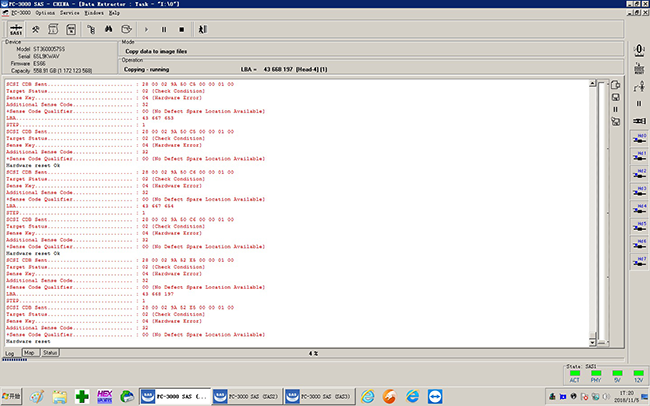This screenshot has width=650, height=406.
Task: Click the connector plug icon in right sidebar
Action: [639, 121]
